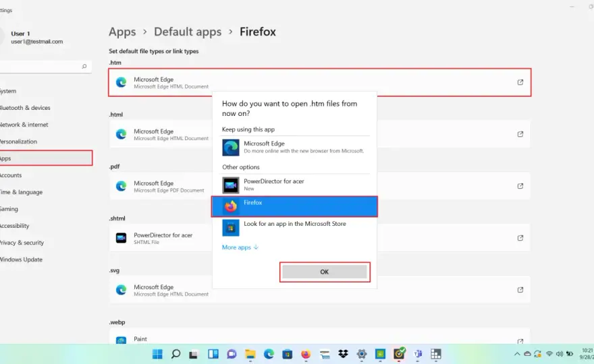
Task: Open the .pdf row external link icon
Action: coord(520,186)
